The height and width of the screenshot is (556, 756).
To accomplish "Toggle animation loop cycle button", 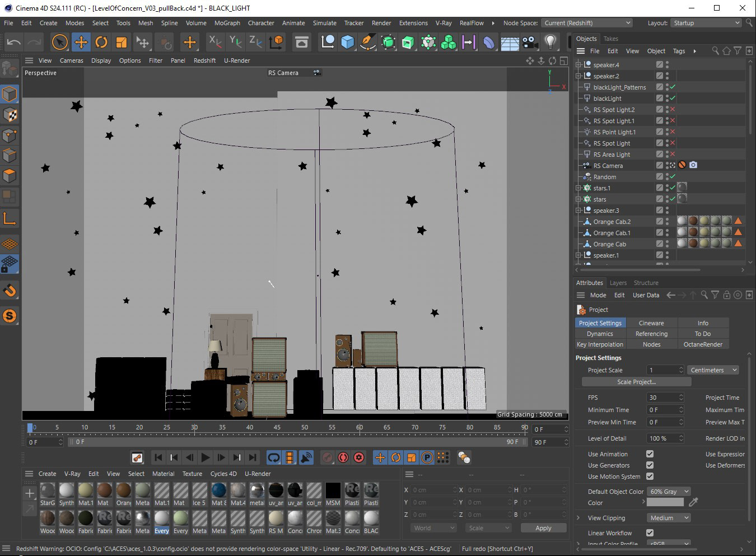I will (274, 457).
